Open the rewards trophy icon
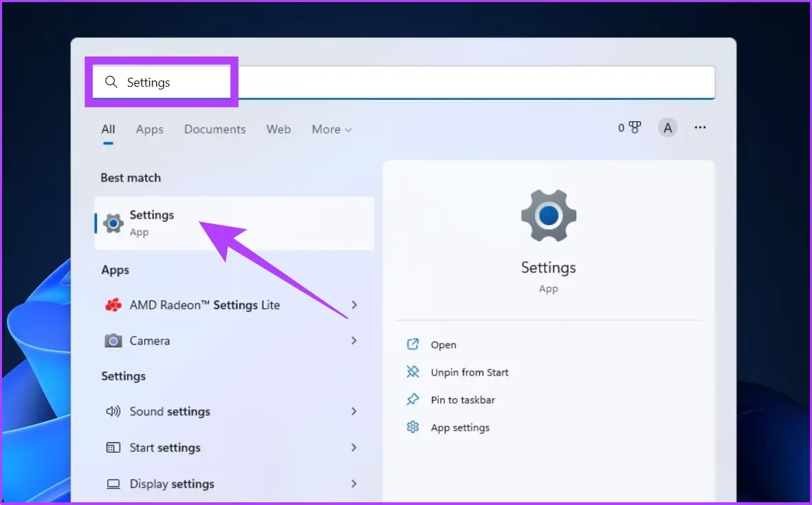812x505 pixels. (x=634, y=128)
